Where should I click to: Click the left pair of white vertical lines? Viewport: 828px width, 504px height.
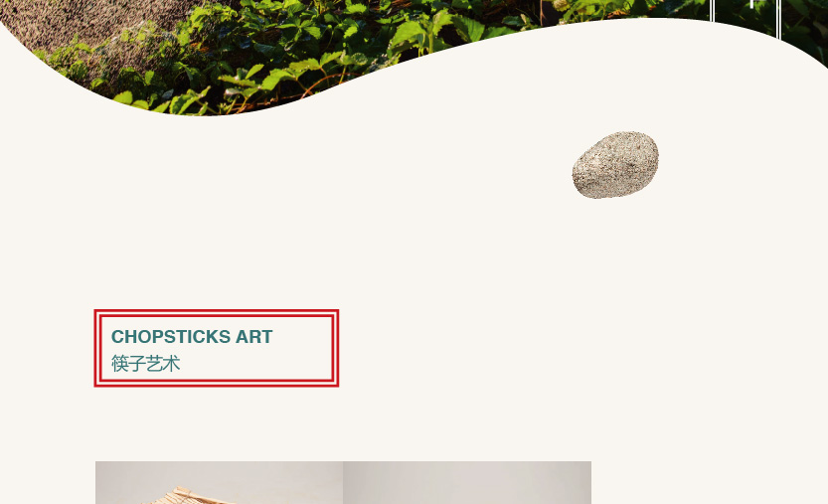coord(712,11)
